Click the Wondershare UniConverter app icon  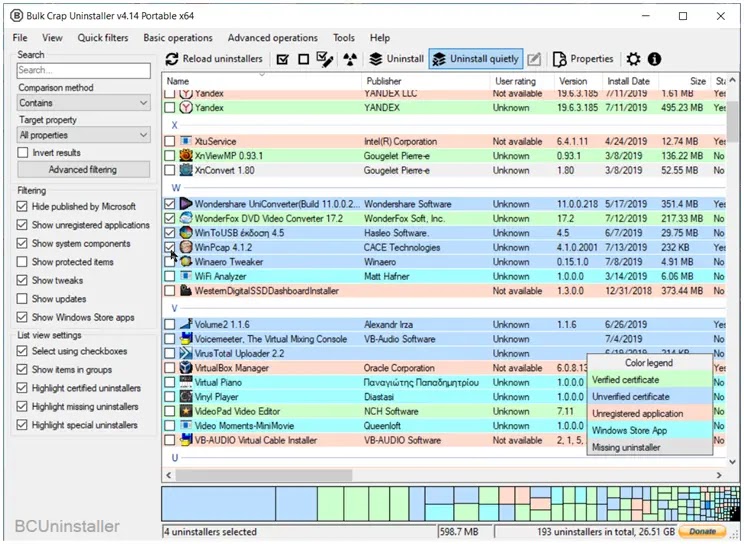(186, 204)
